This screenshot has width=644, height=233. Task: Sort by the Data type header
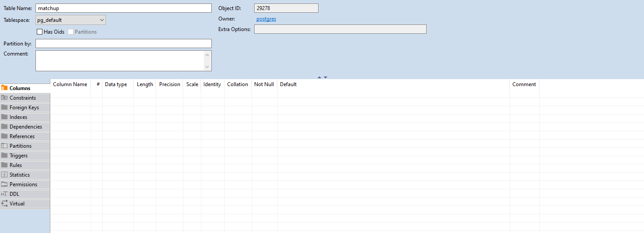[x=118, y=84]
